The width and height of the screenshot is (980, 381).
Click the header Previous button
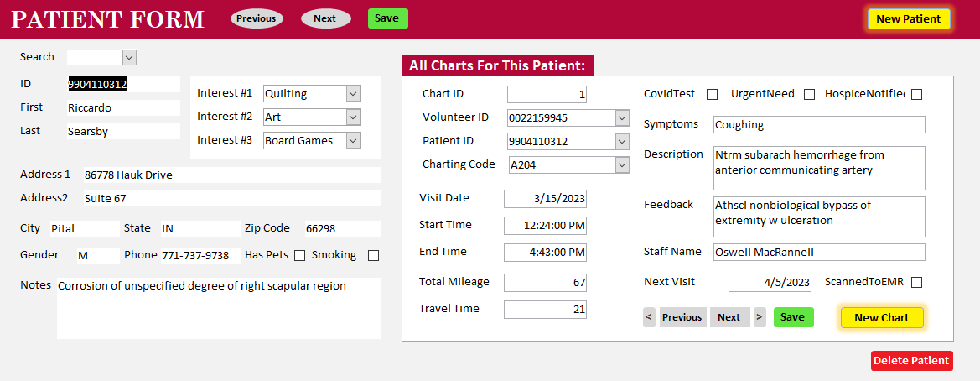257,18
